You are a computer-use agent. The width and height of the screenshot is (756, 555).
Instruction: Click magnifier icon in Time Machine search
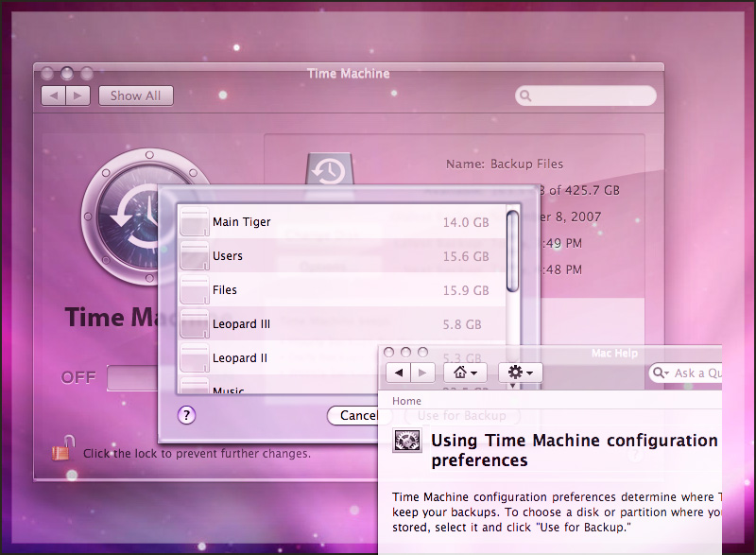click(x=525, y=95)
